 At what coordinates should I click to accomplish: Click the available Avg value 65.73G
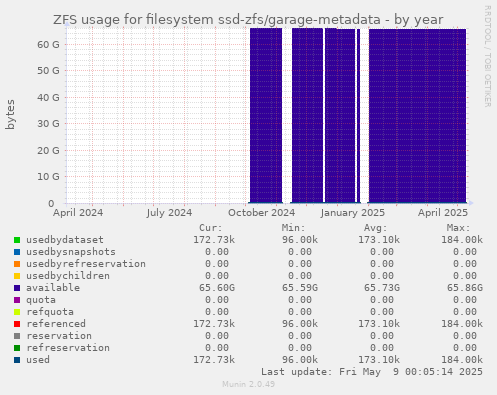[382, 288]
